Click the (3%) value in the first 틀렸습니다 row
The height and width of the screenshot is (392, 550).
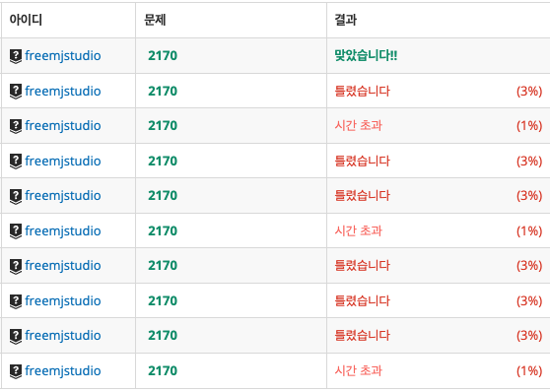tap(529, 92)
